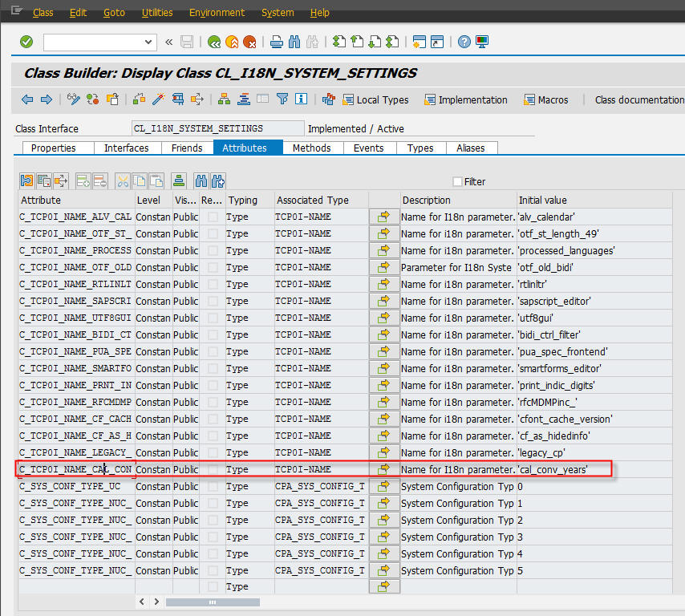Click the Save icon in top toolbar
This screenshot has height=616, width=685.
coord(187,42)
